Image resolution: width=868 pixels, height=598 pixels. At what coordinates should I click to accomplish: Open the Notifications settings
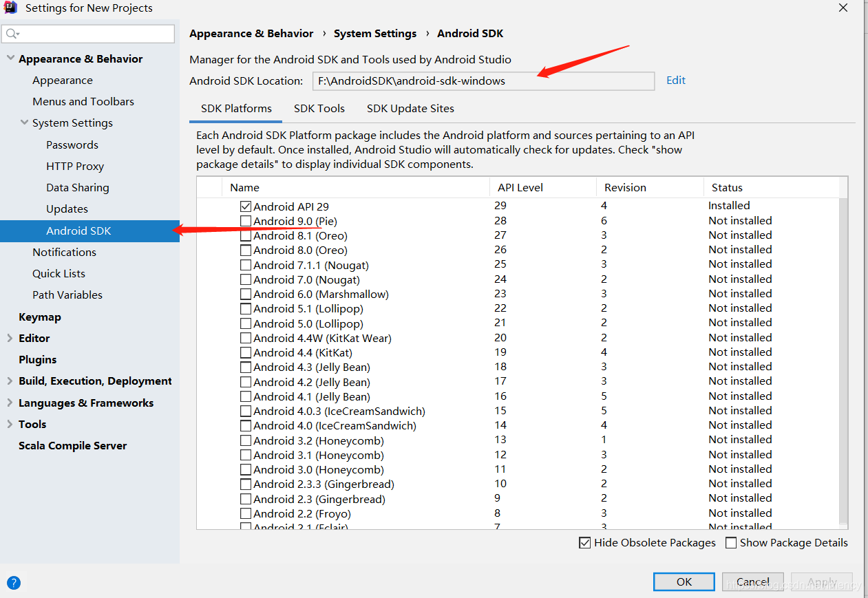point(64,252)
